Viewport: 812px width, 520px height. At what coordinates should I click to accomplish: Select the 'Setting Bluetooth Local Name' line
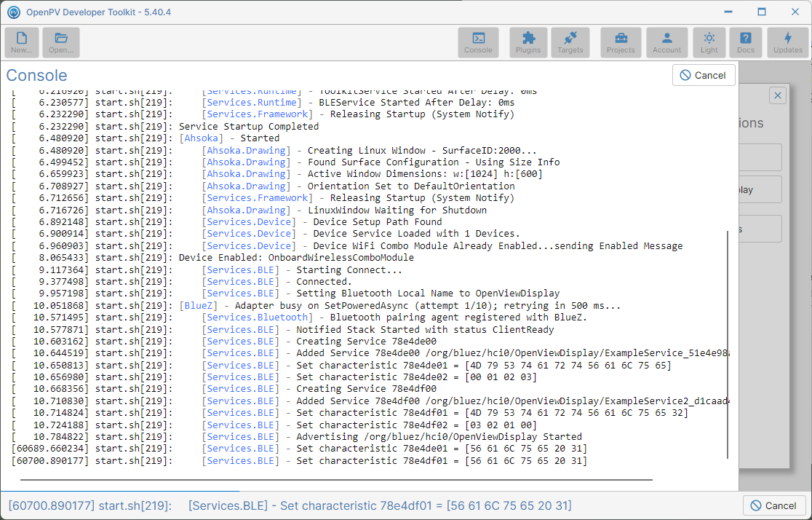pos(286,294)
